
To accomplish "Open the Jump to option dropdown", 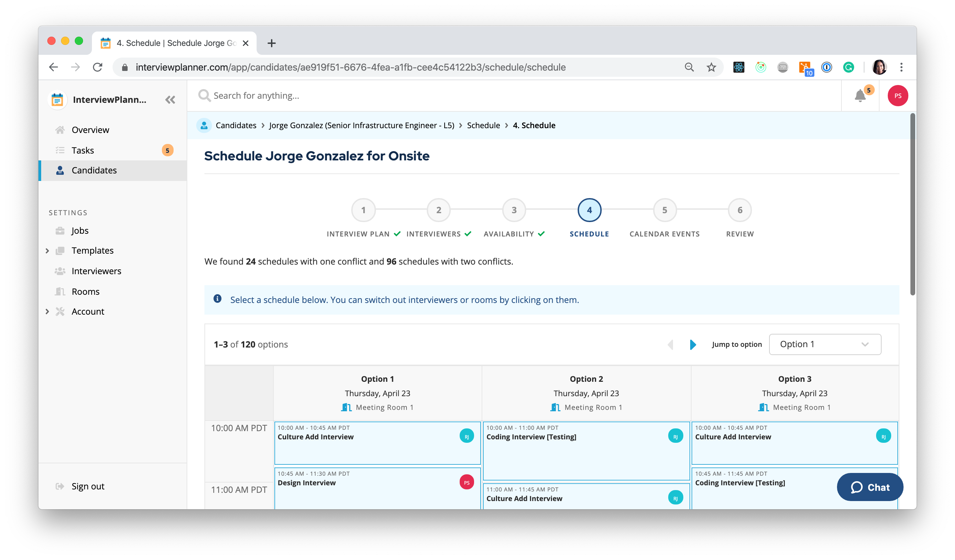I will coord(825,344).
